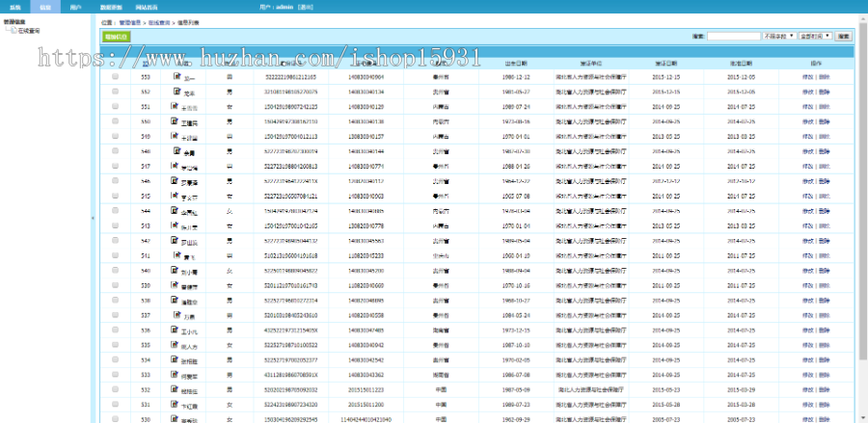Open the 用户 menu in top navigation
This screenshot has height=423, width=868.
point(76,6)
